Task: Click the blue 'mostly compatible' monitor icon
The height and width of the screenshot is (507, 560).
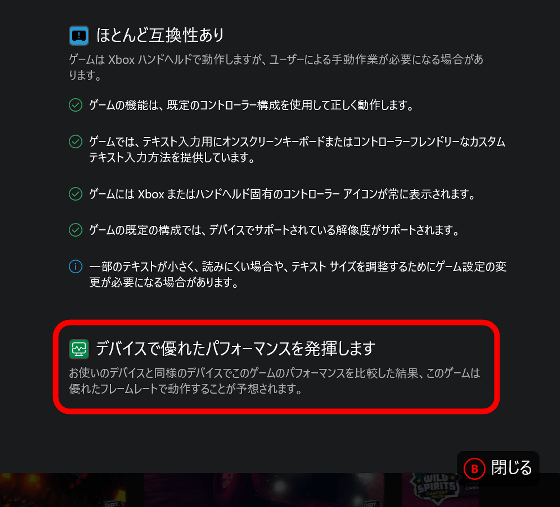Action: (x=79, y=36)
